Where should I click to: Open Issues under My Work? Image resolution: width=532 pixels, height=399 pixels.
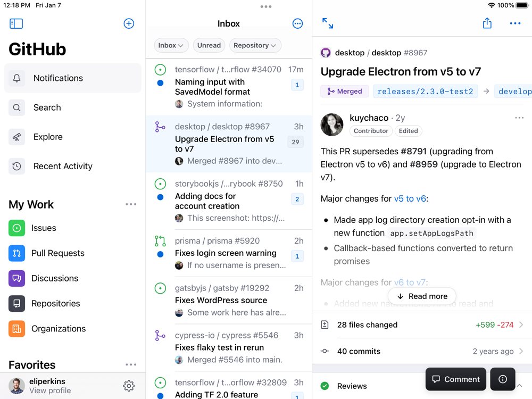(72, 228)
